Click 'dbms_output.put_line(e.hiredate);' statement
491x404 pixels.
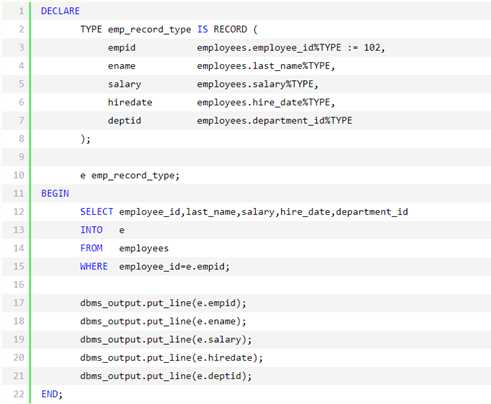[x=172, y=358]
